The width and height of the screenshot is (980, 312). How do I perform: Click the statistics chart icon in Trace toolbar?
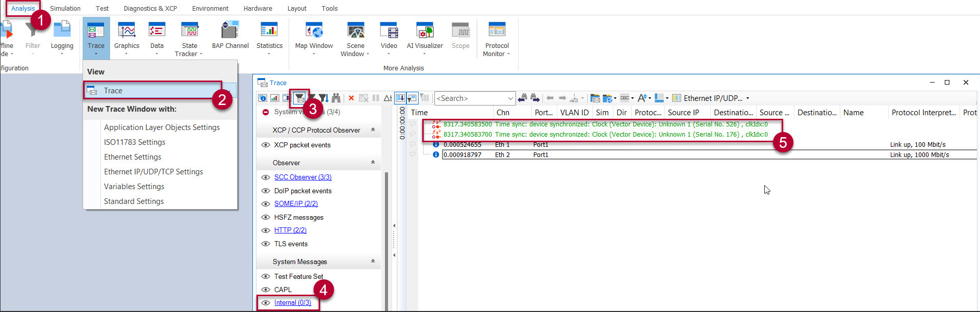coord(274,98)
